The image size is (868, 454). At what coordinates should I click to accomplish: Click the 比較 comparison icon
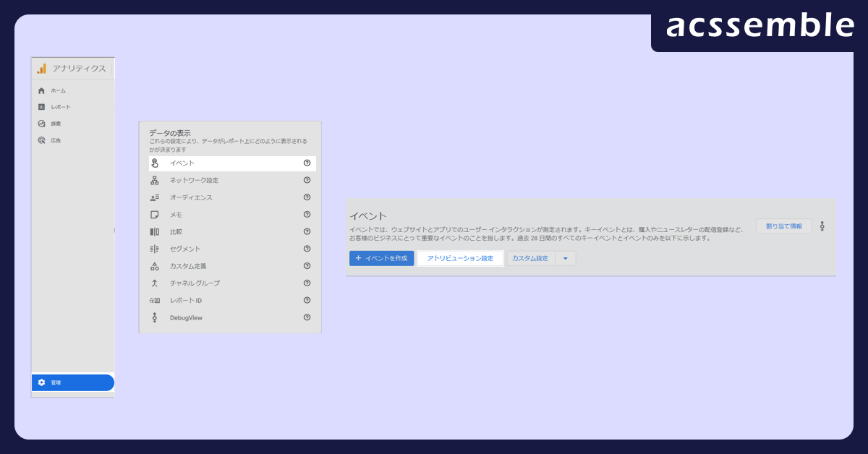coord(154,232)
